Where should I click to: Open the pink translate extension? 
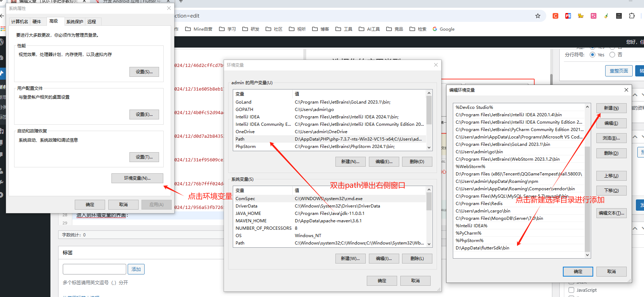pos(594,16)
